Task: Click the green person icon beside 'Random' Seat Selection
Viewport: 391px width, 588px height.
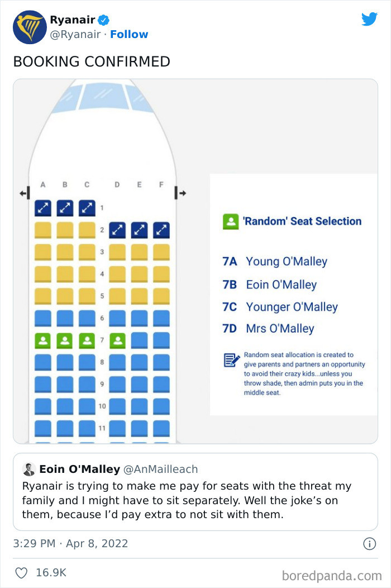Action: click(x=231, y=221)
